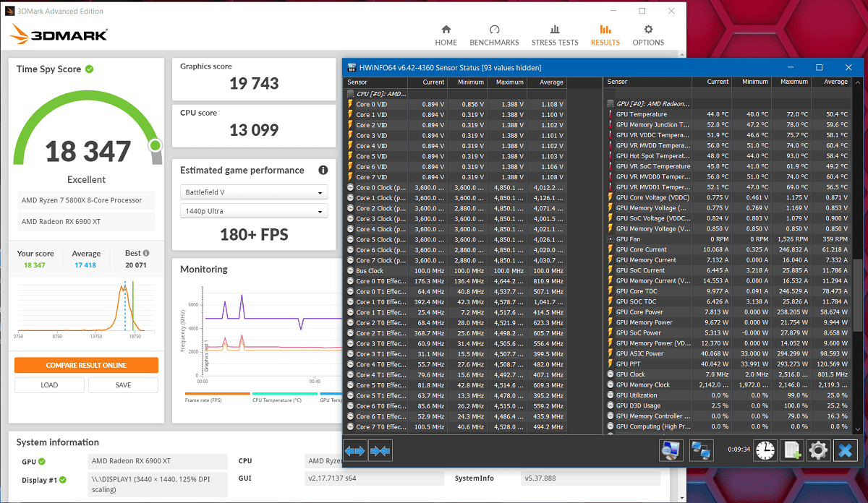Click the CPU score value 13 099

[x=254, y=130]
